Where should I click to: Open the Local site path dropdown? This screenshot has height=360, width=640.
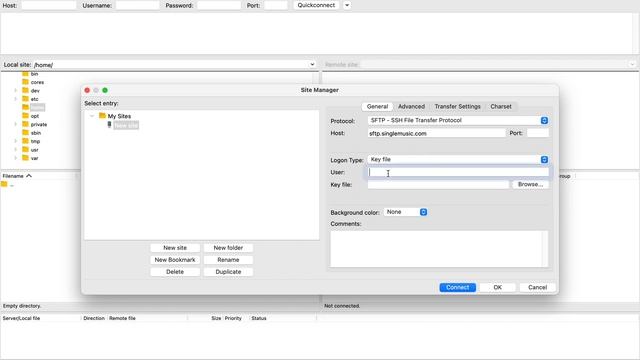312,64
